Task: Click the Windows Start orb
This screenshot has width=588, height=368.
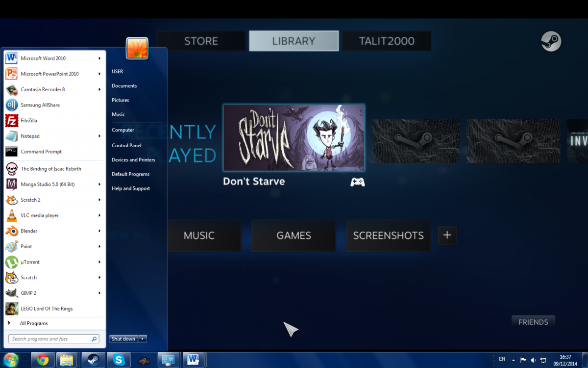Action: click(x=11, y=360)
